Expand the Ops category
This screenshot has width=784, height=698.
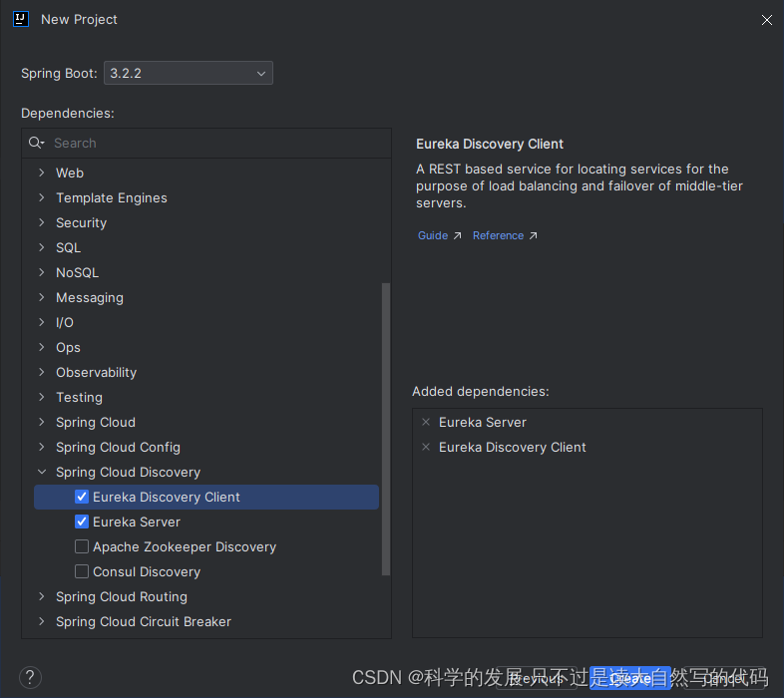pos(42,347)
